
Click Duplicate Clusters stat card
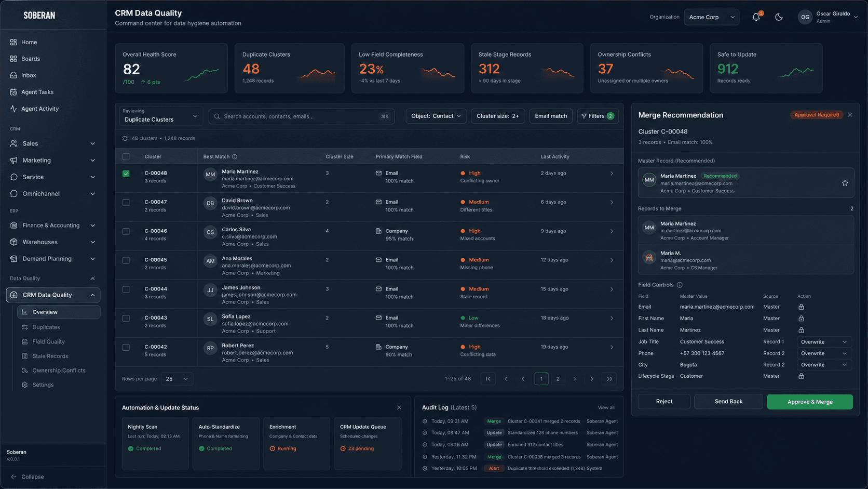pyautogui.click(x=289, y=68)
